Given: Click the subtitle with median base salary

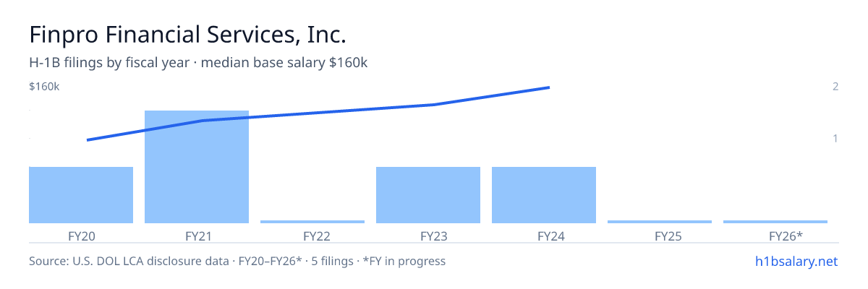Looking at the screenshot, I should pyautogui.click(x=198, y=63).
